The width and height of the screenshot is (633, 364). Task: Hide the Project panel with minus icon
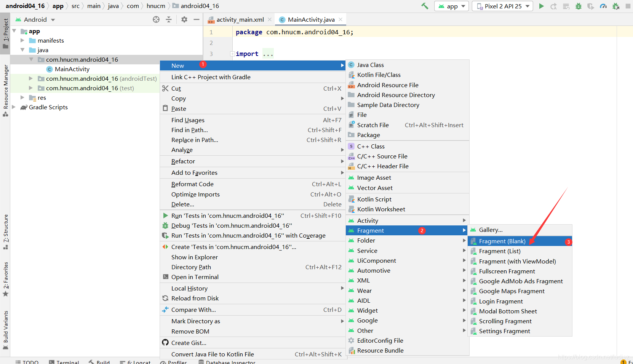(x=197, y=19)
